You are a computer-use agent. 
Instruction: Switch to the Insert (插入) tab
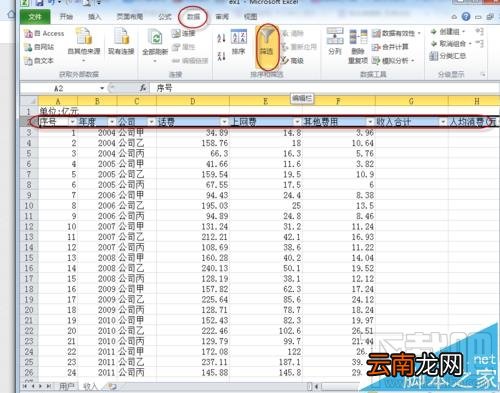94,16
